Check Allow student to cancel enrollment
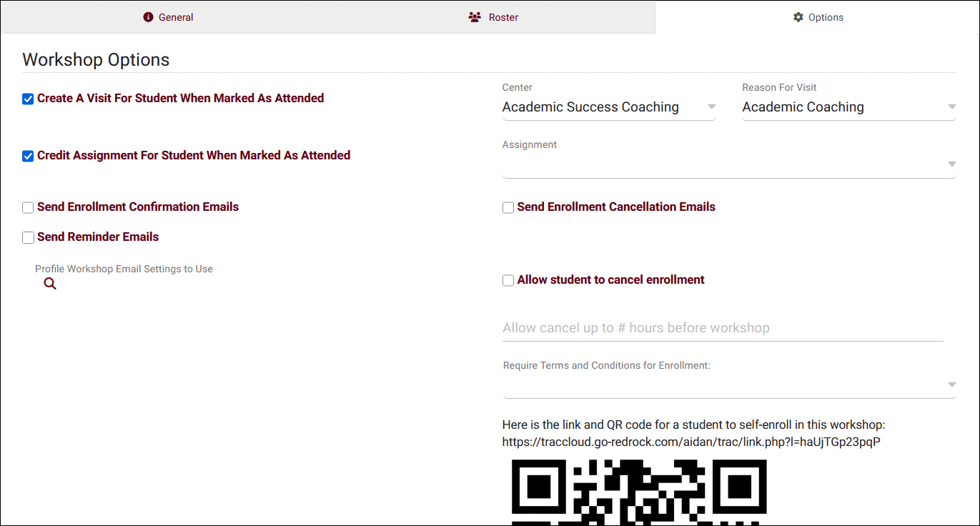This screenshot has height=526, width=980. click(508, 281)
